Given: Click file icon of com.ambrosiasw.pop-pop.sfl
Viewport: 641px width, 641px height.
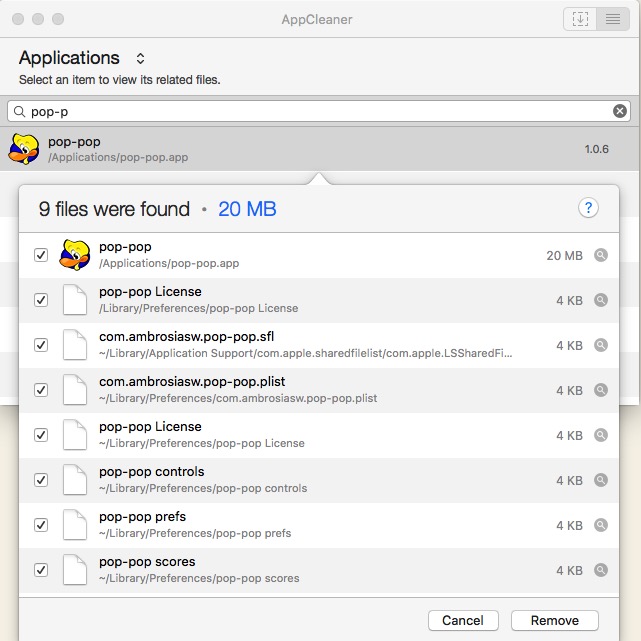Looking at the screenshot, I should click(75, 345).
